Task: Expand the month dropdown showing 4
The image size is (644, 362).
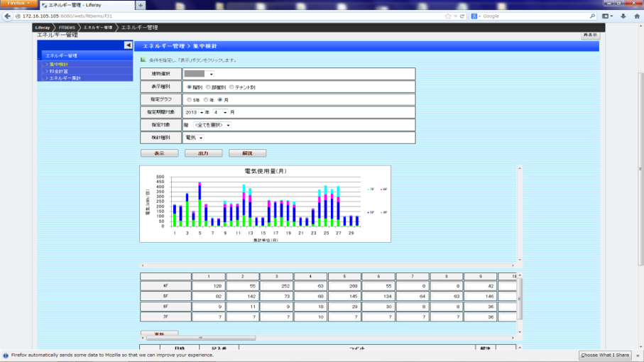Action: 220,112
